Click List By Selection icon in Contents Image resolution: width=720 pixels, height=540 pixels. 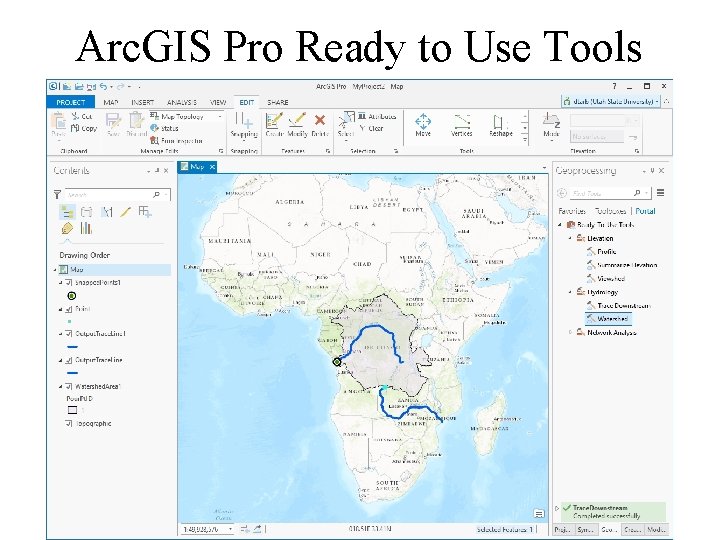107,212
